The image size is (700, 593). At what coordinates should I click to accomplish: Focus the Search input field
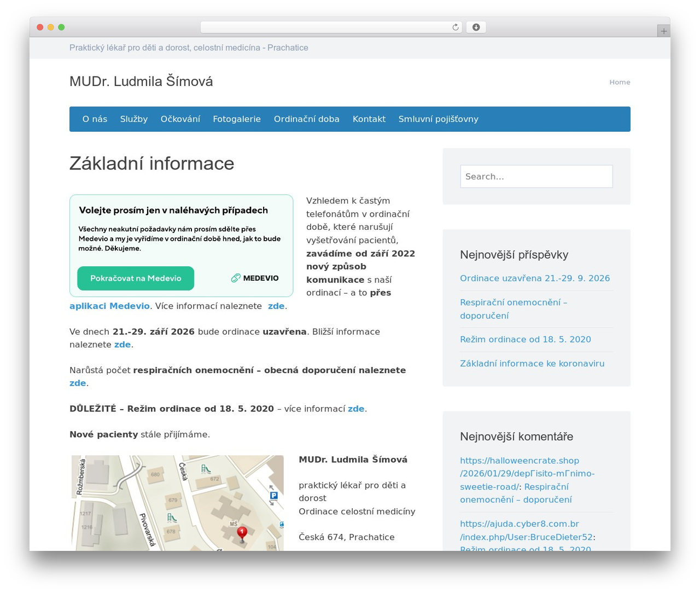(x=536, y=177)
